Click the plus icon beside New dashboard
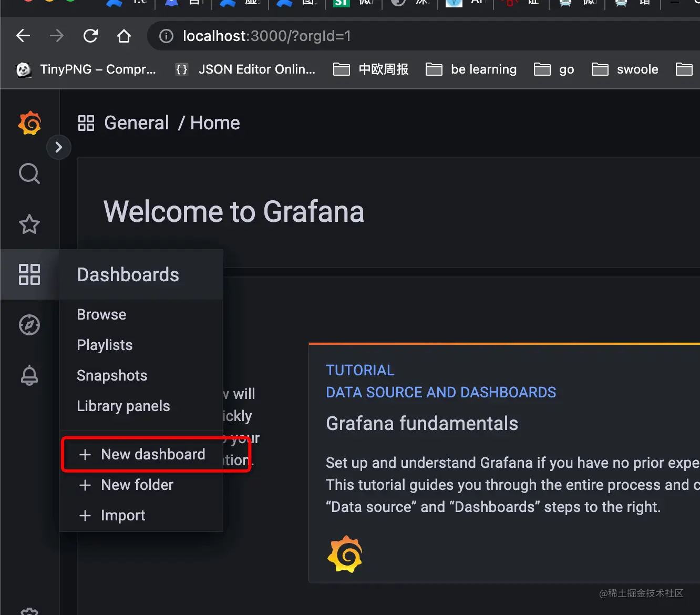 pyautogui.click(x=85, y=455)
